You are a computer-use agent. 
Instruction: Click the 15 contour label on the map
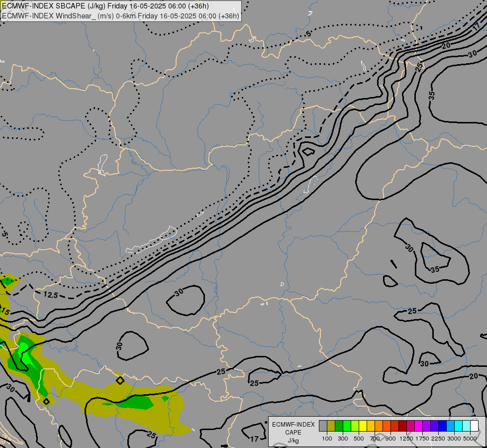tap(5, 311)
